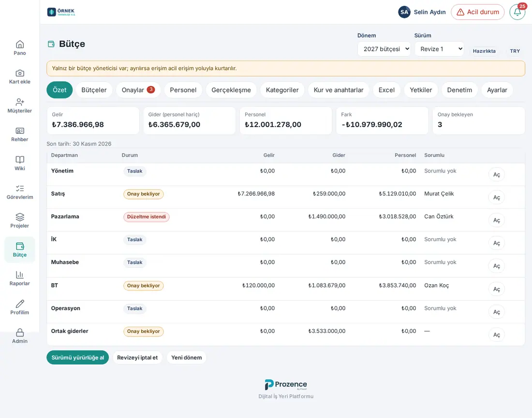The width and height of the screenshot is (532, 418).
Task: Open Müşteriler via its person-plus icon
Action: click(20, 102)
